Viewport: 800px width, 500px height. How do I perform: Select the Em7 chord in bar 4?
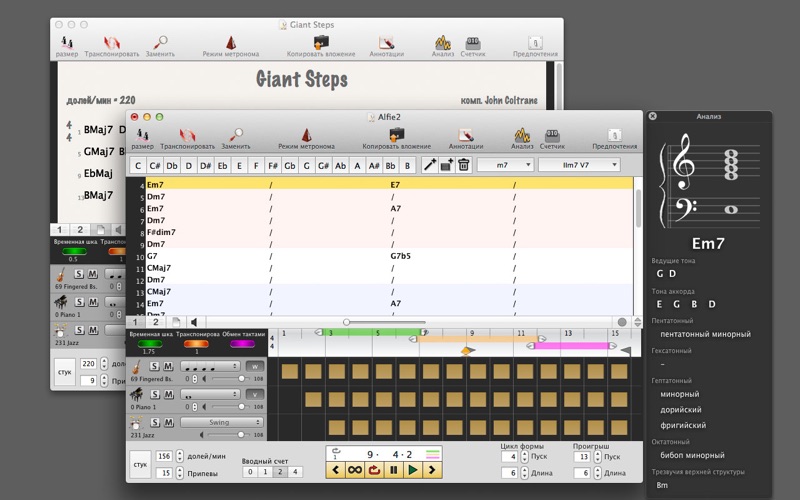point(156,185)
